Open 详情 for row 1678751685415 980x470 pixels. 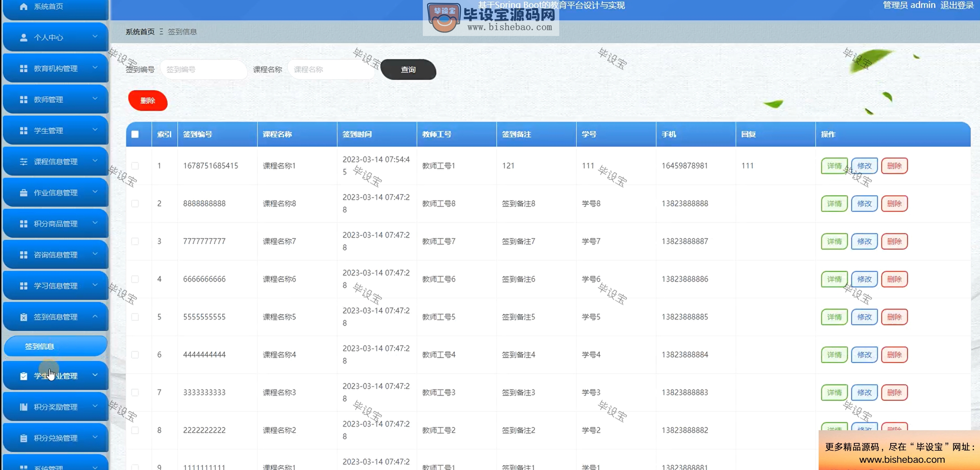pos(834,166)
